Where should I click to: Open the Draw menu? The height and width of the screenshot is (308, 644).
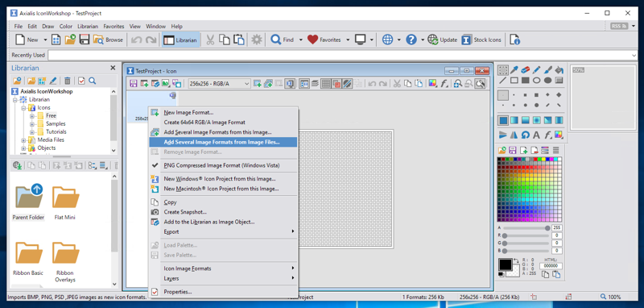[48, 27]
